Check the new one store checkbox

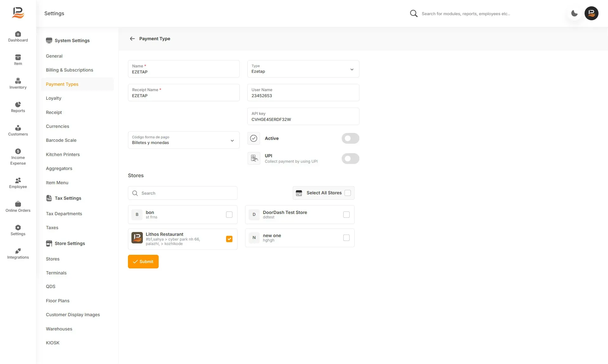[x=346, y=238]
